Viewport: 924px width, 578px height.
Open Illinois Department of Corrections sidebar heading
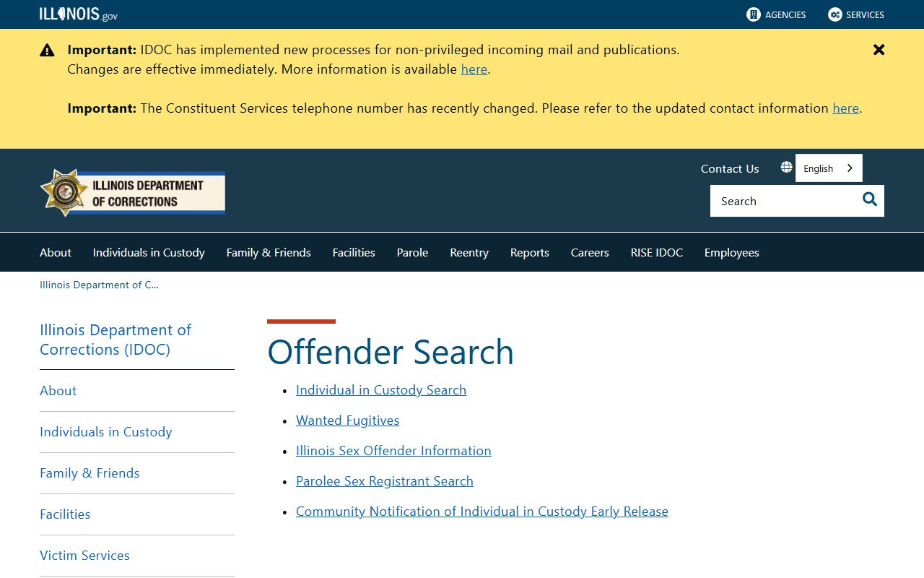pyautogui.click(x=115, y=340)
